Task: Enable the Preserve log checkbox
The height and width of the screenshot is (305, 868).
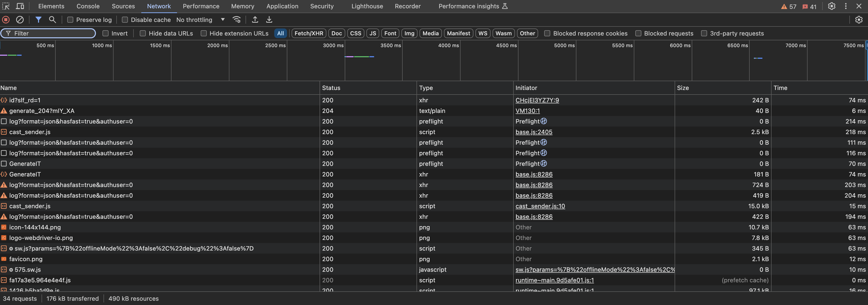Action: [70, 20]
